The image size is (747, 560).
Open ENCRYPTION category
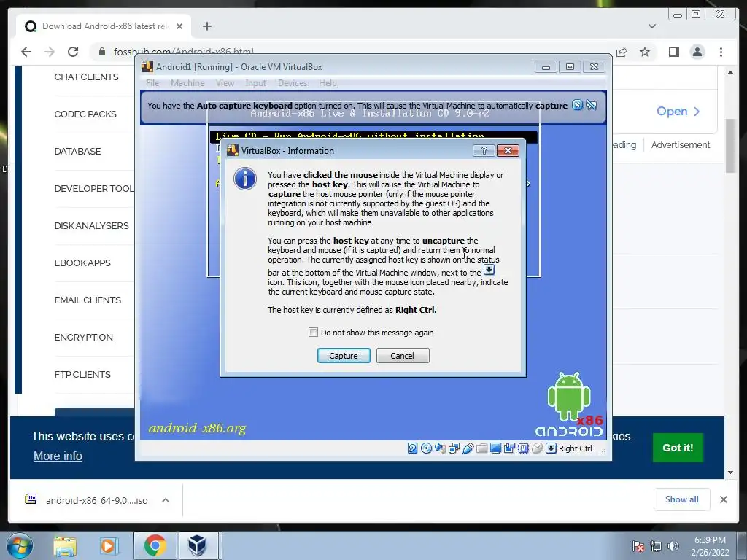click(x=84, y=337)
